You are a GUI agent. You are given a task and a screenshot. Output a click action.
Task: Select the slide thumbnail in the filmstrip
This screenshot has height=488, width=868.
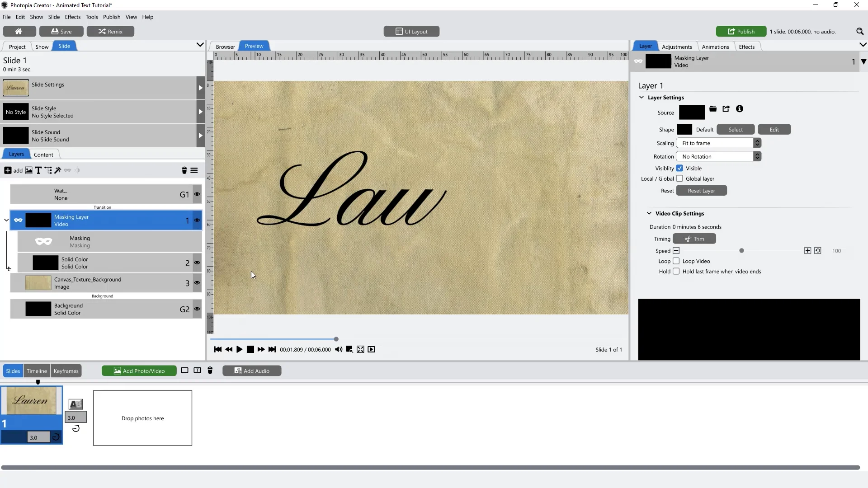tap(31, 400)
